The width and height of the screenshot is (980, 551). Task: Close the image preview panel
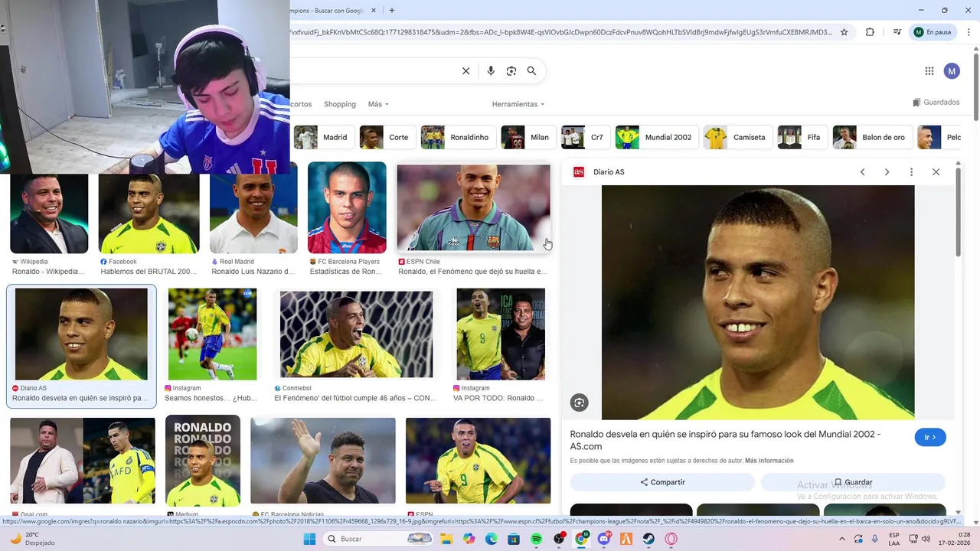click(936, 172)
